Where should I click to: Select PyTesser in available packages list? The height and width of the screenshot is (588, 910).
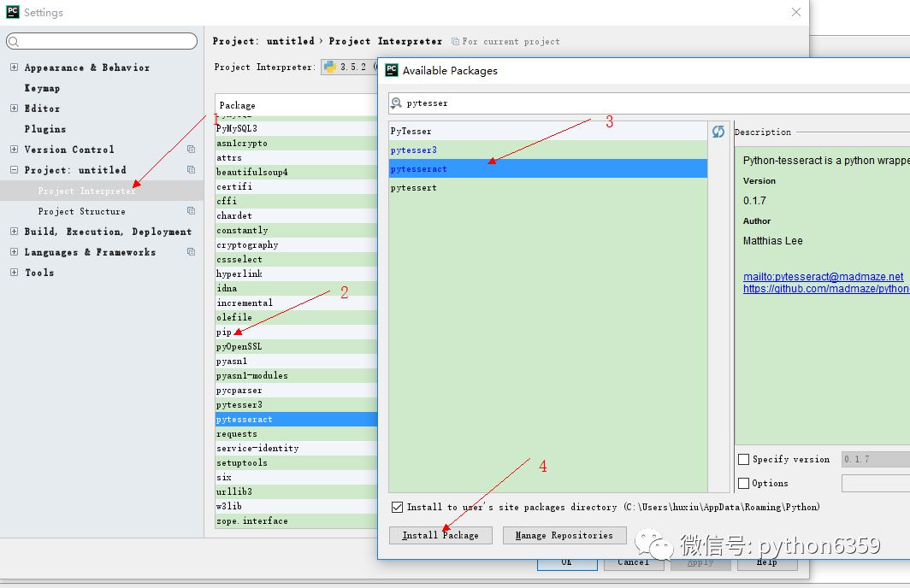point(548,131)
